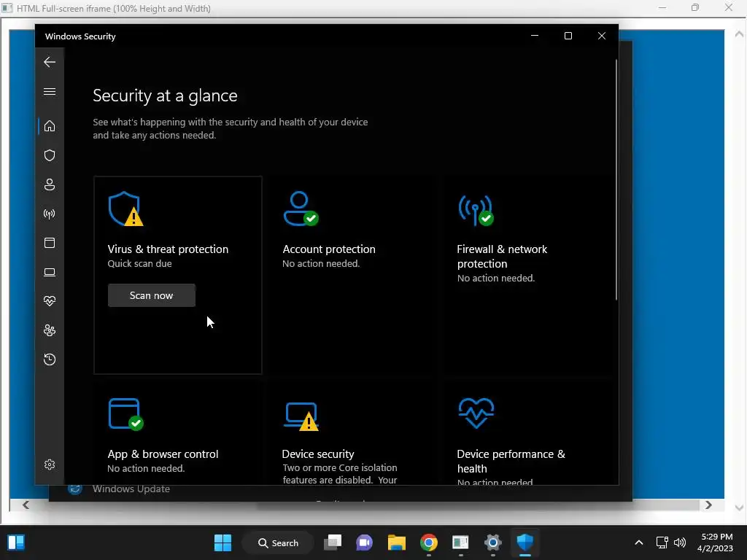Open Firewall & network antenna icon in sidebar
747x560 pixels.
[x=50, y=214]
